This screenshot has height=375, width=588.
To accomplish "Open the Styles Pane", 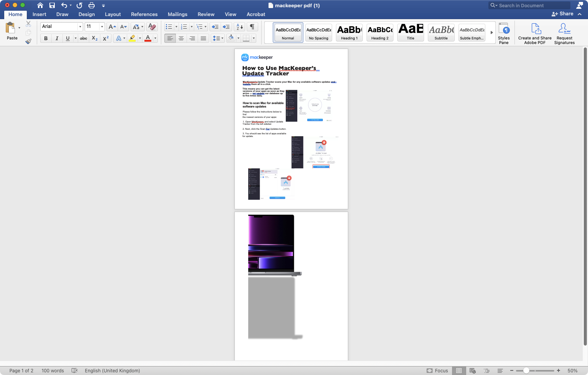I will coord(504,33).
